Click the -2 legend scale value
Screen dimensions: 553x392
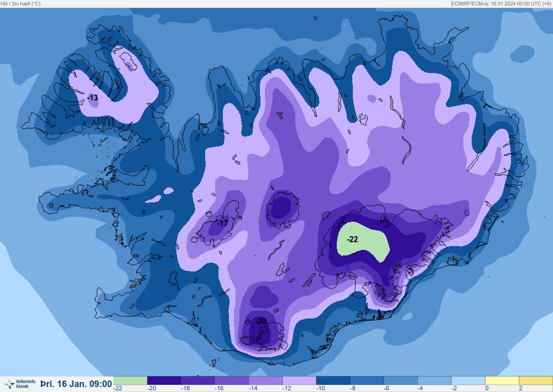tap(455, 388)
